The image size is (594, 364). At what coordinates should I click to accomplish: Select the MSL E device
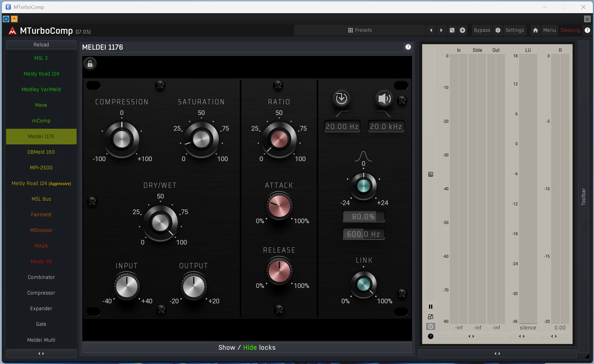pos(41,58)
